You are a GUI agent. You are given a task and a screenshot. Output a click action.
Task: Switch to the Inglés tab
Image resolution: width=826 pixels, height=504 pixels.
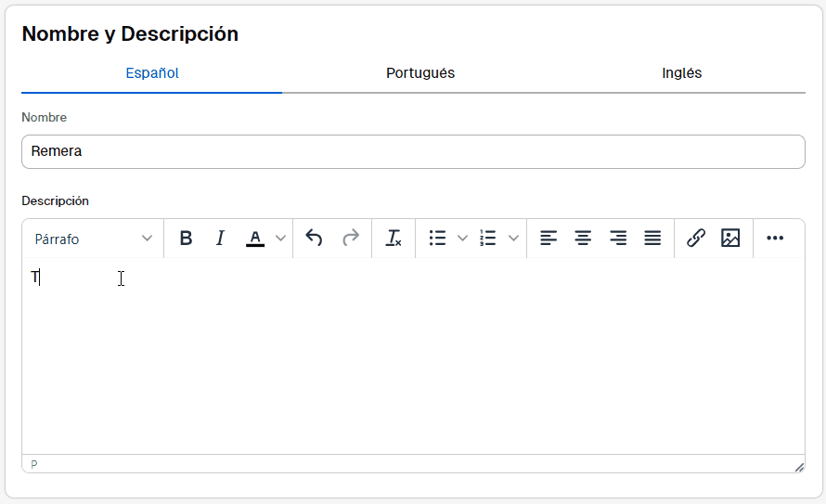point(682,73)
